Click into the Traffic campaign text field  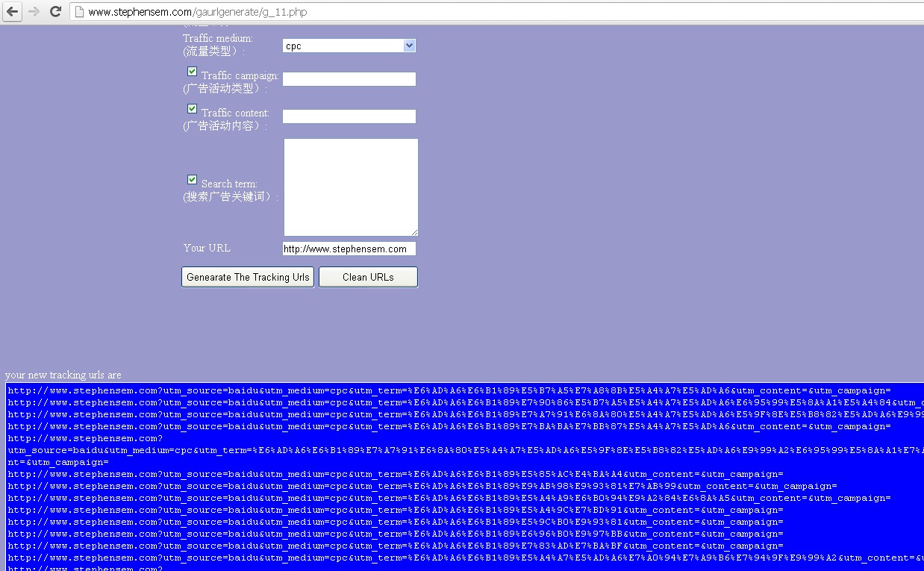(349, 79)
